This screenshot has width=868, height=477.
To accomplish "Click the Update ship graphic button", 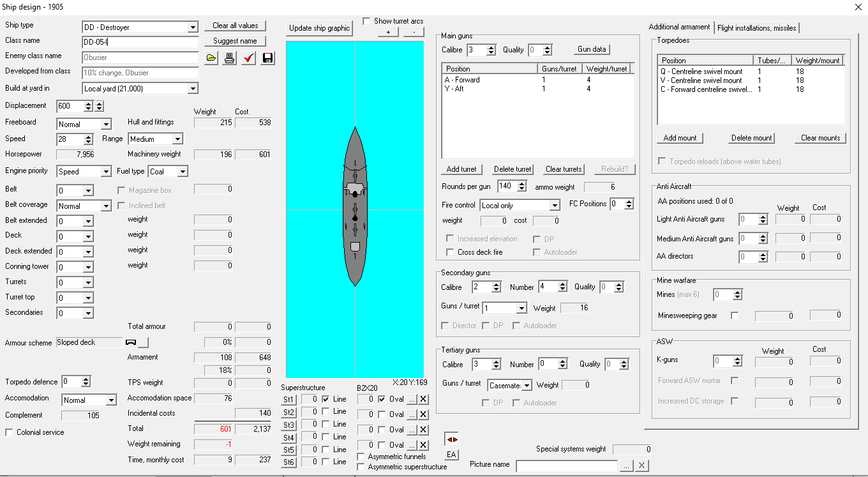I will (x=319, y=28).
